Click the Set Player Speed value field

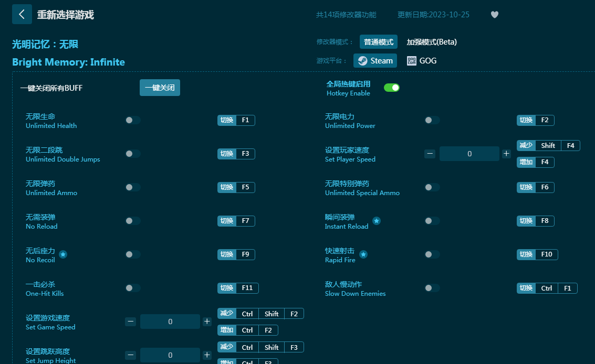(469, 154)
